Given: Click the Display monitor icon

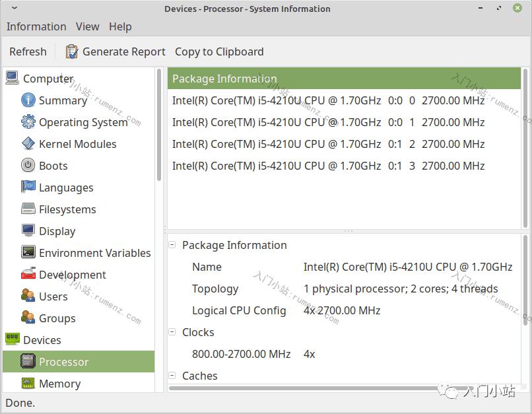Looking at the screenshot, I should pyautogui.click(x=28, y=230).
